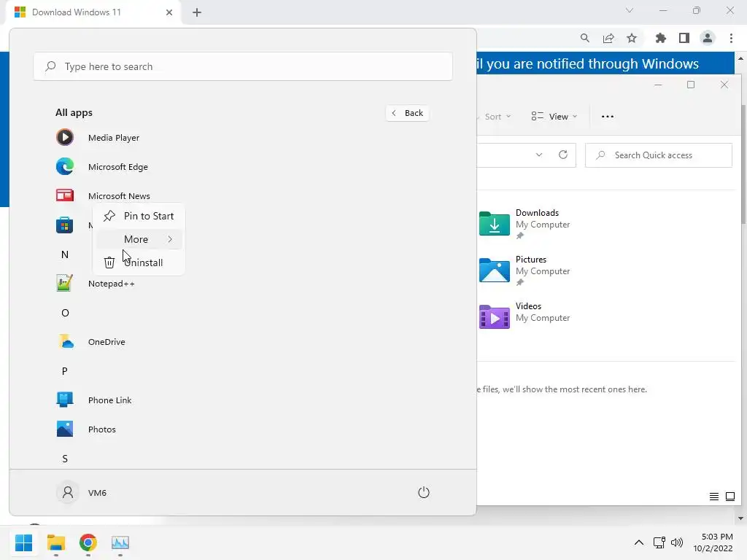This screenshot has height=560, width=747.
Task: Bookmark this tab with the star icon
Action: 632,38
